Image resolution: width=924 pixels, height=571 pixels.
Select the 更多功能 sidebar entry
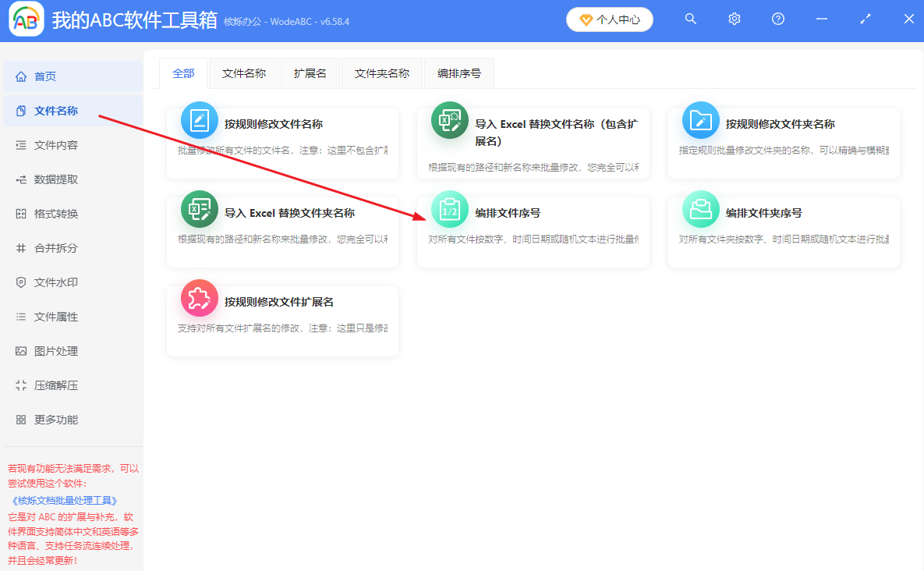pos(47,420)
